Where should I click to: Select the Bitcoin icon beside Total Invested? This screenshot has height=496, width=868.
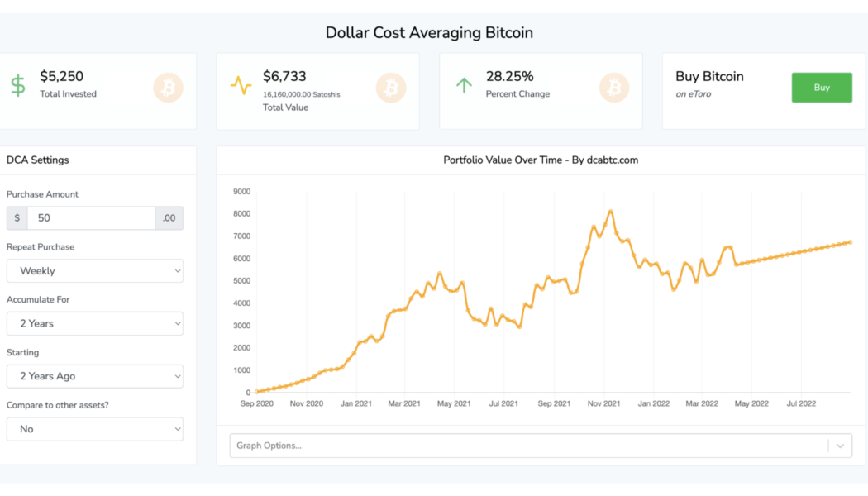coord(168,87)
